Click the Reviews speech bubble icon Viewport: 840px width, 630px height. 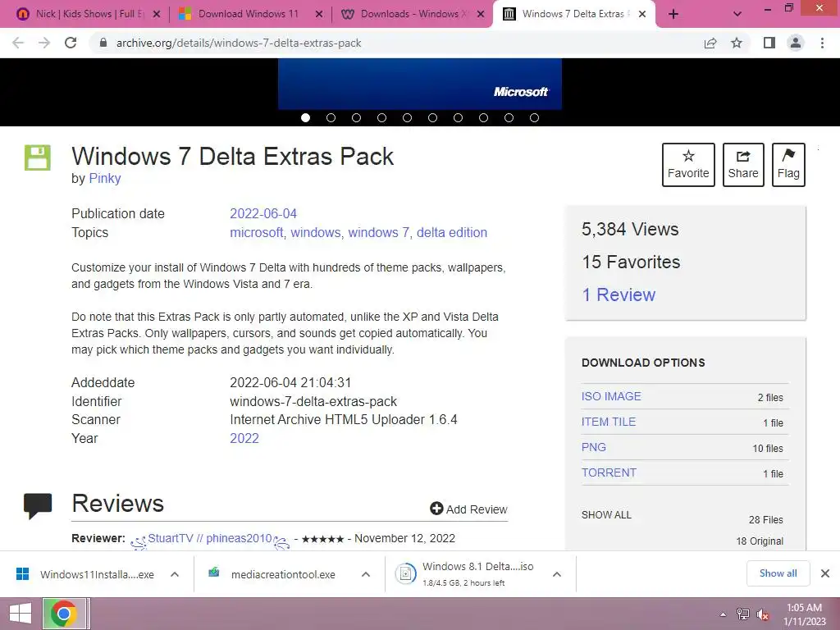[x=38, y=505]
